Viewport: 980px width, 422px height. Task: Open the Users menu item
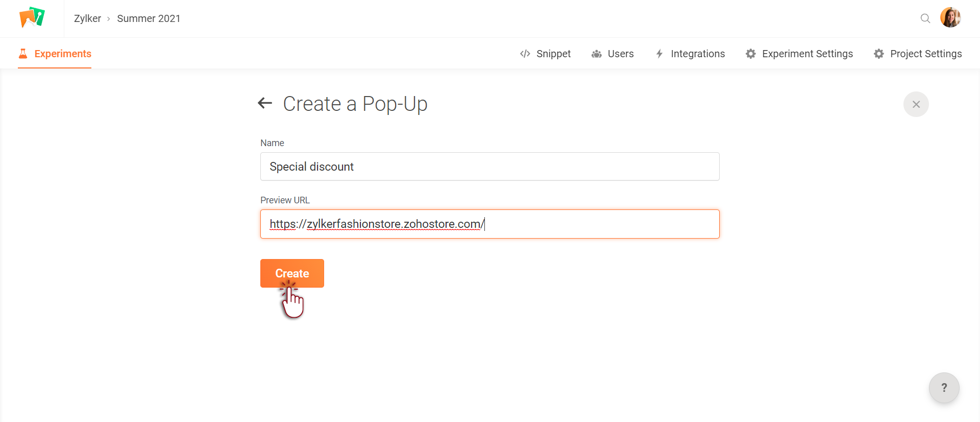point(612,54)
